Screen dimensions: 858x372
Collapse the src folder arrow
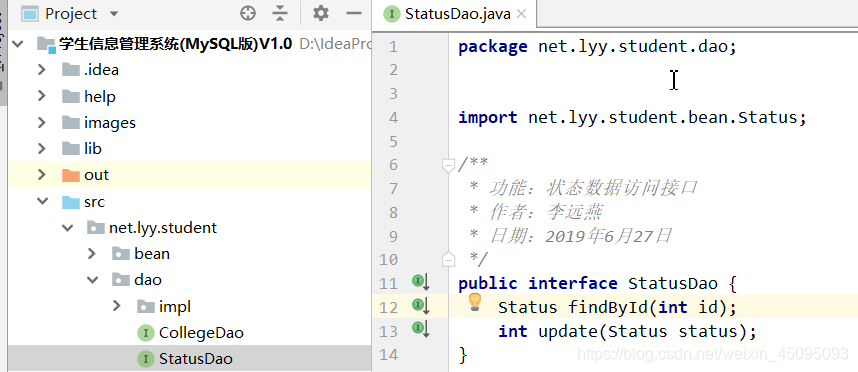click(x=42, y=201)
